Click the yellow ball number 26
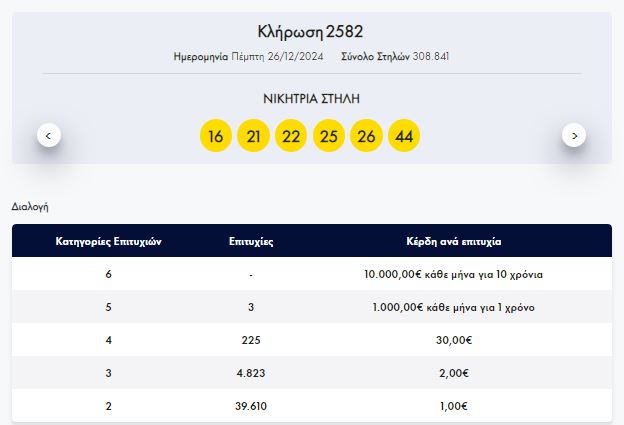 coord(366,136)
